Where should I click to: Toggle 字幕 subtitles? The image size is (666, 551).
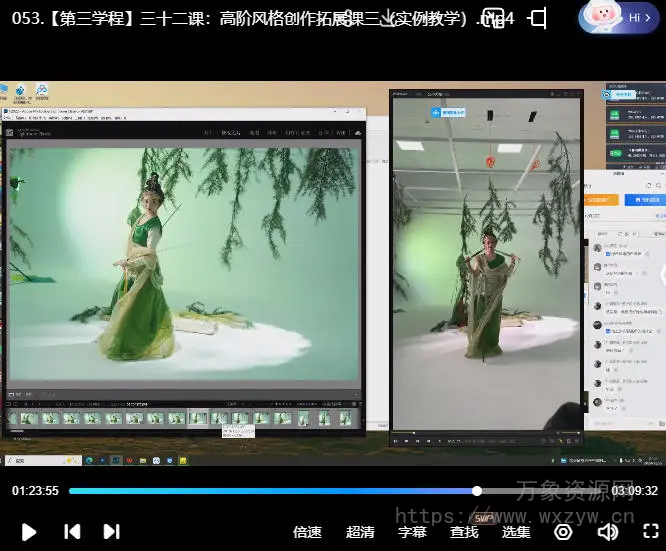[412, 532]
